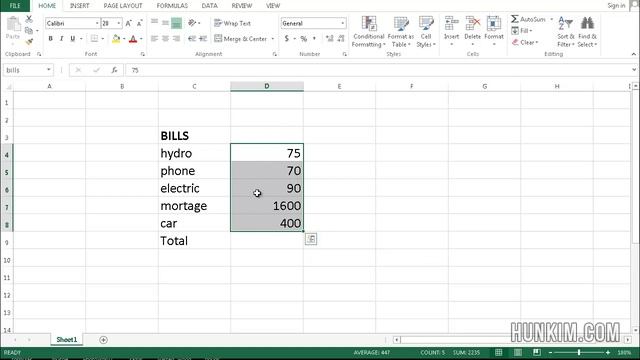Open the fill color dropdown arrow

click(x=124, y=39)
